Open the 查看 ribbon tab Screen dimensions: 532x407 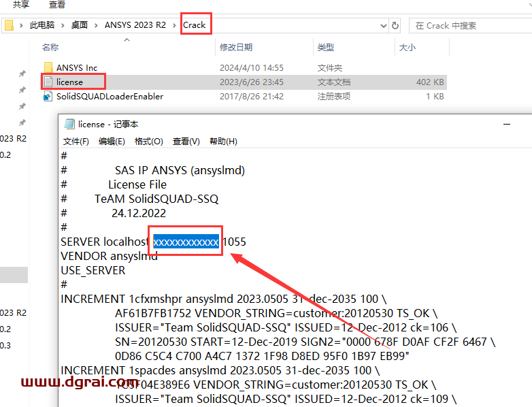(57, 4)
